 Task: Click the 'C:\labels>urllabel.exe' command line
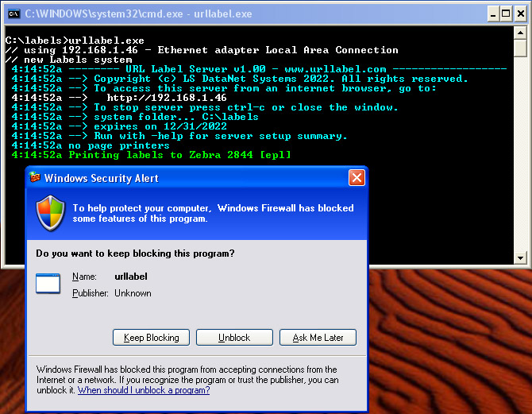(75, 41)
